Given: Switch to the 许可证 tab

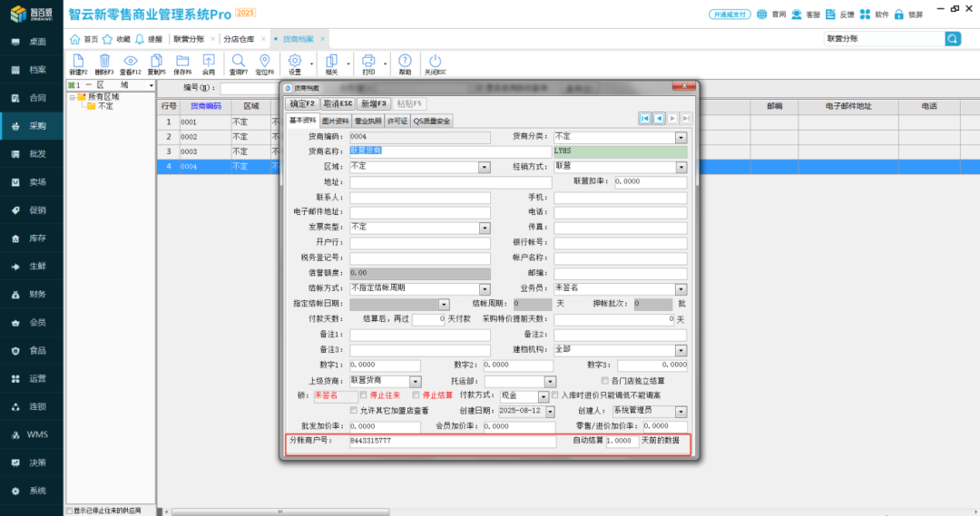Looking at the screenshot, I should pyautogui.click(x=397, y=122).
